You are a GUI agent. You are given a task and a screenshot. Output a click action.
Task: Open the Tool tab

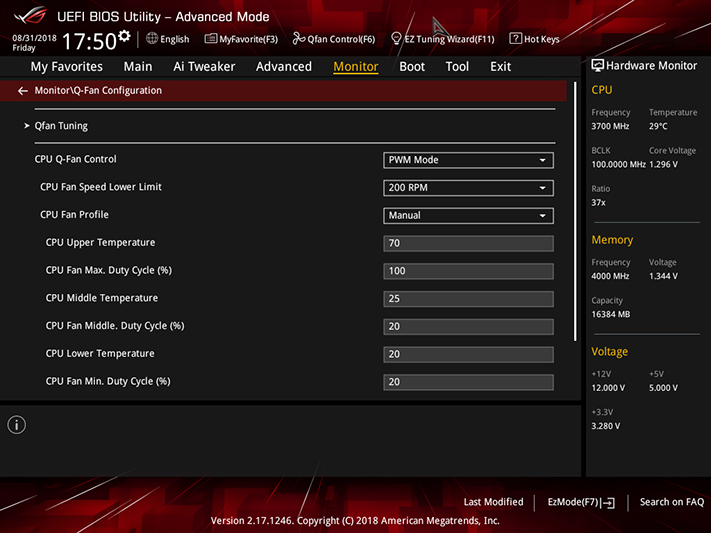pyautogui.click(x=457, y=67)
